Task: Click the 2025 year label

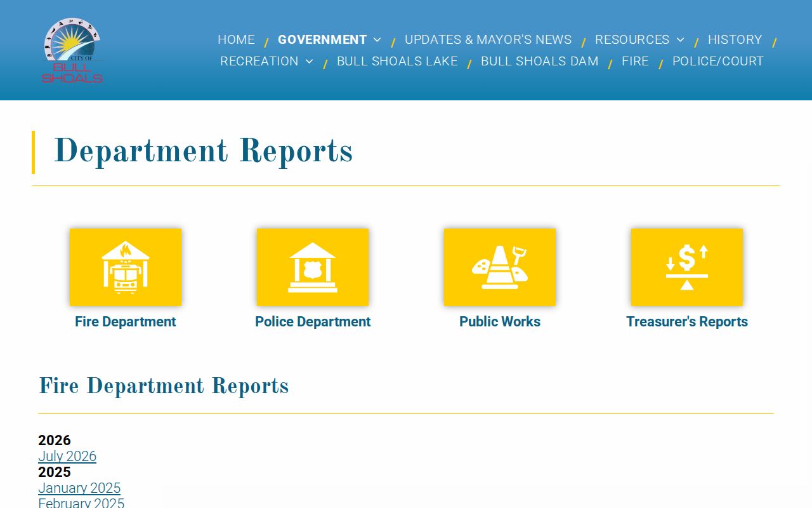Action: point(55,472)
